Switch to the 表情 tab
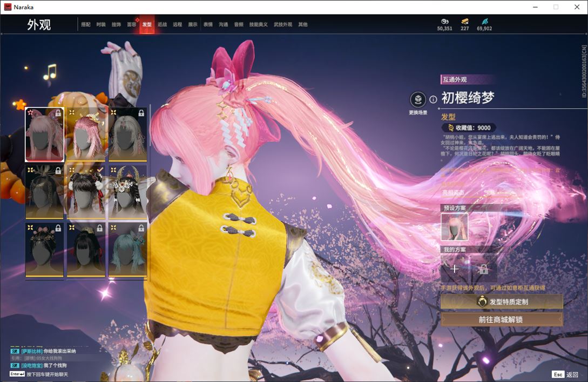Screen dimensions: 588x382 click(208, 24)
